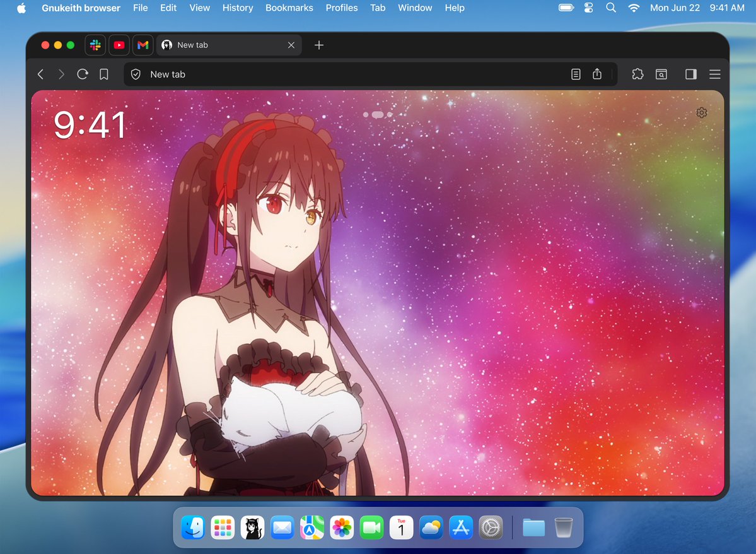
Task: Select the first page indicator dot
Action: 366,114
